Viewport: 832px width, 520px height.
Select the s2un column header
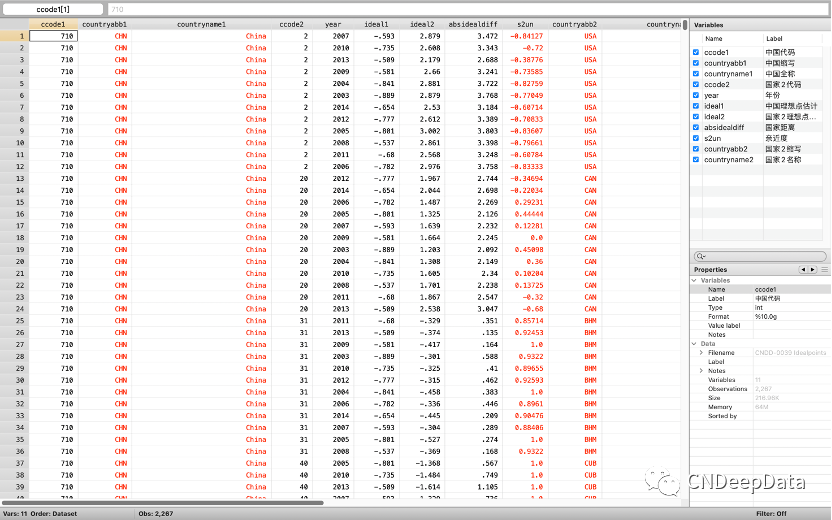[525, 24]
